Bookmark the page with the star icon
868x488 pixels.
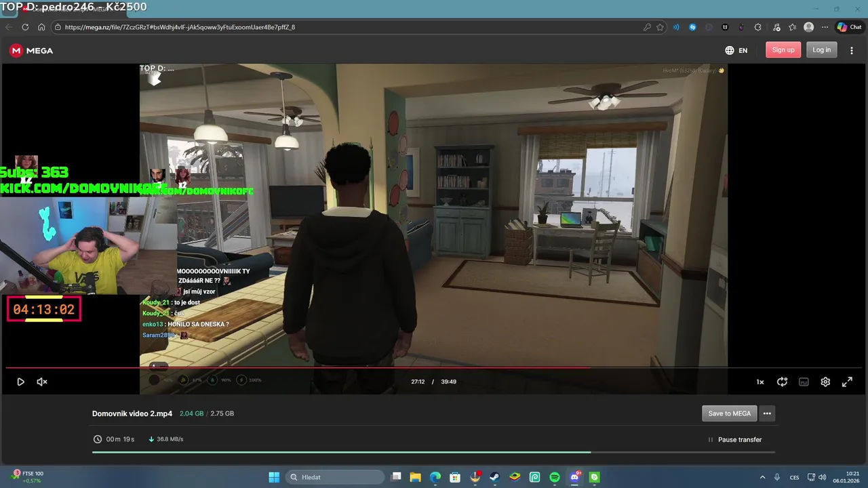tap(660, 27)
